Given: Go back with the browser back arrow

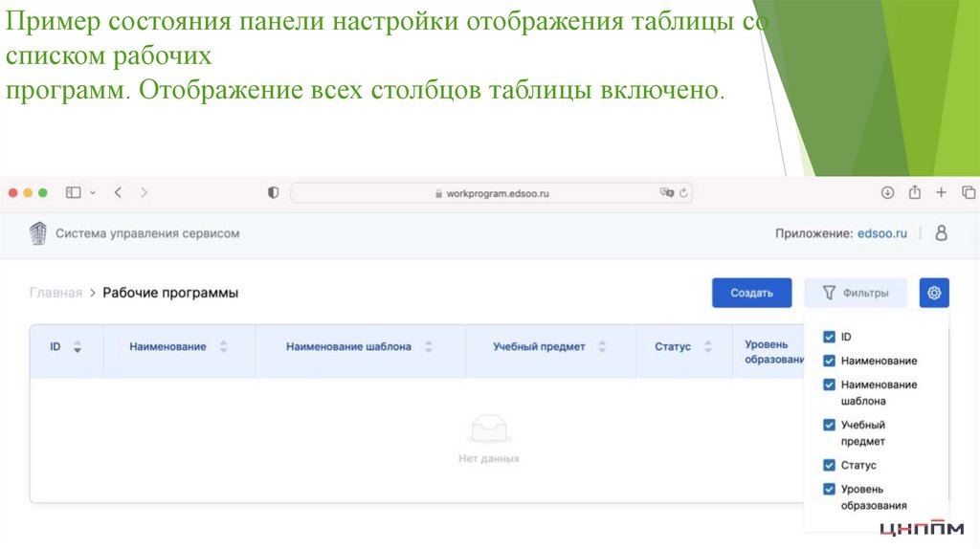Looking at the screenshot, I should tap(118, 192).
